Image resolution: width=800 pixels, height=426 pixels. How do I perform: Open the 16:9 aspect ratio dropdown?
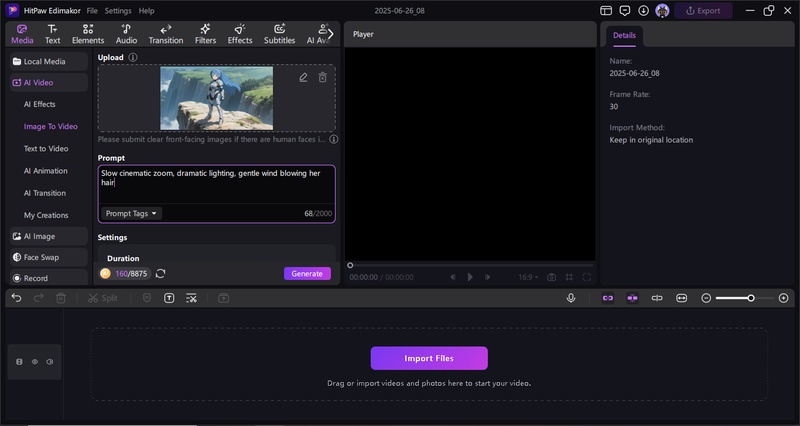click(x=528, y=277)
